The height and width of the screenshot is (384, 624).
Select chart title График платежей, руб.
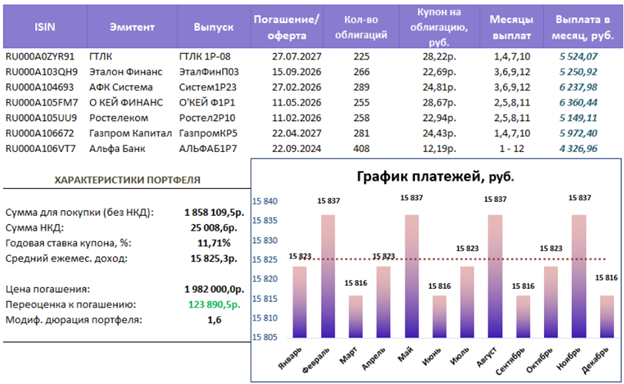pyautogui.click(x=435, y=176)
